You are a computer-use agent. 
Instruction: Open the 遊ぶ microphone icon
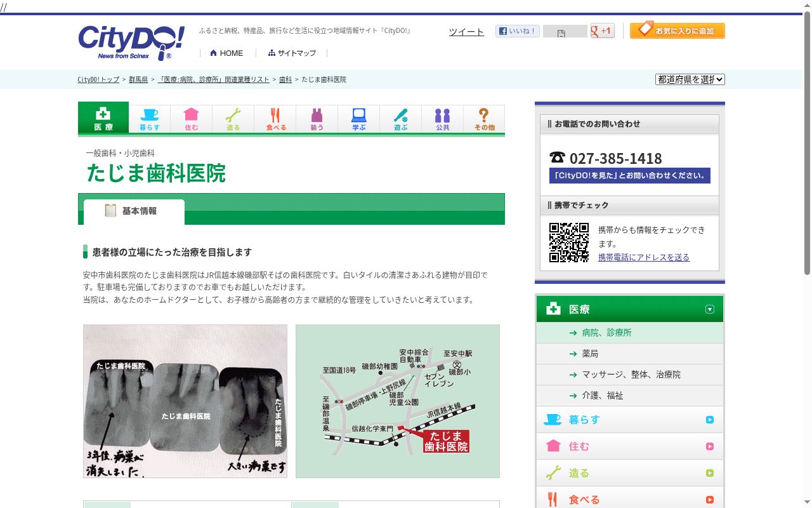tap(401, 119)
